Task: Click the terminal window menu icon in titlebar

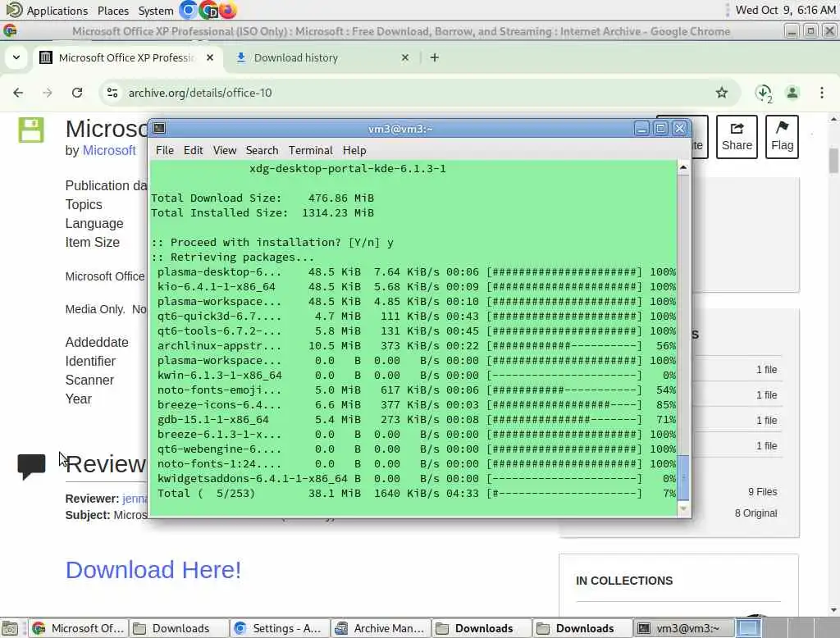Action: 159,128
